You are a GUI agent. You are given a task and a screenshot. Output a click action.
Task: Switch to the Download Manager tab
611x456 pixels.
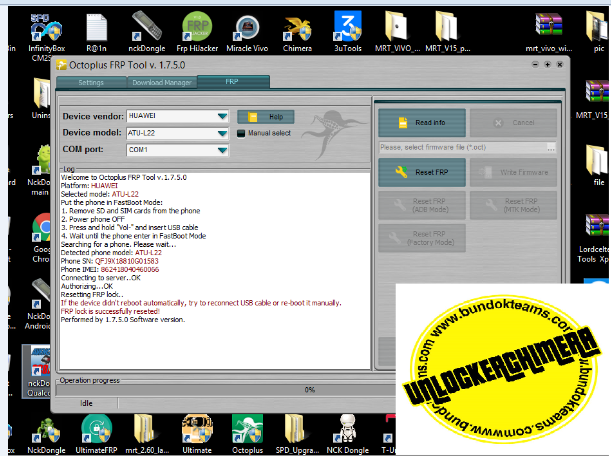click(162, 82)
